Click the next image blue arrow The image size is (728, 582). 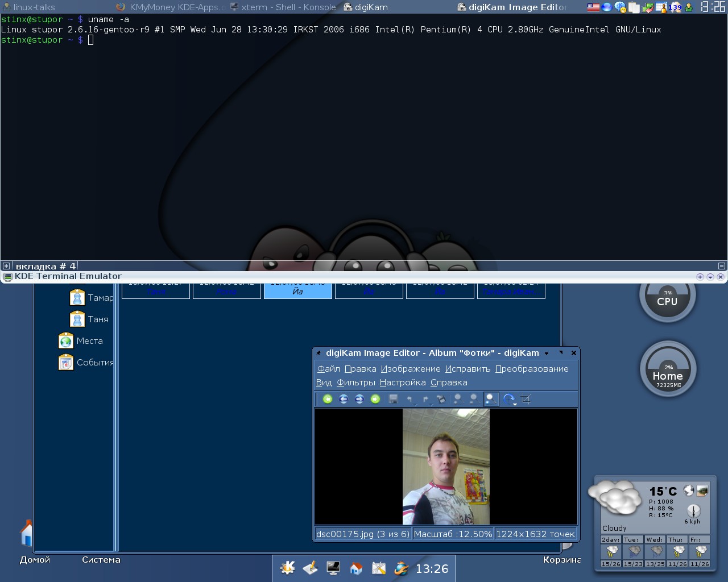(359, 399)
